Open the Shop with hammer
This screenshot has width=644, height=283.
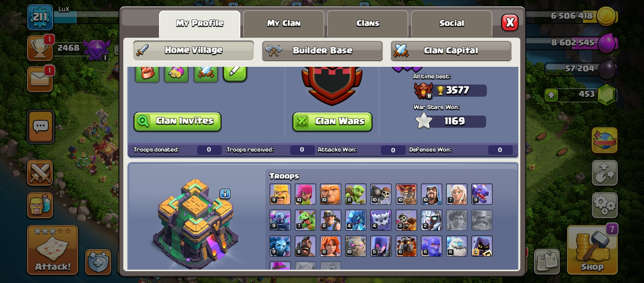592,250
